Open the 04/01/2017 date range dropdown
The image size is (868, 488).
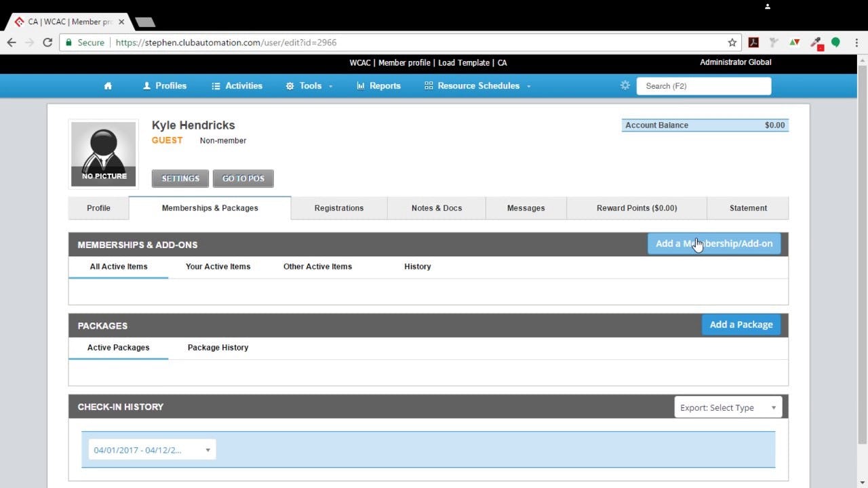pos(151,449)
